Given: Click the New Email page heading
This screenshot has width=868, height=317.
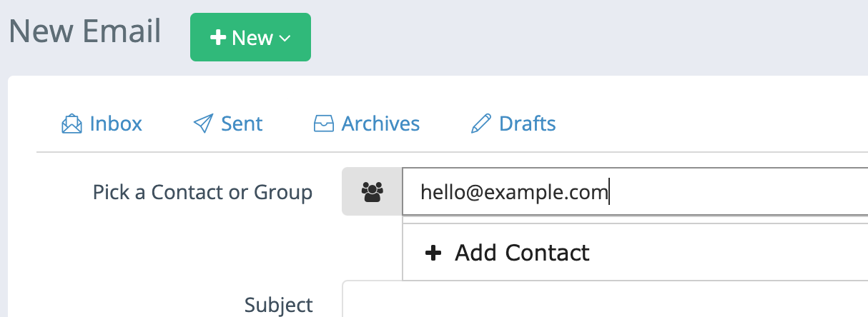Looking at the screenshot, I should pos(85,33).
